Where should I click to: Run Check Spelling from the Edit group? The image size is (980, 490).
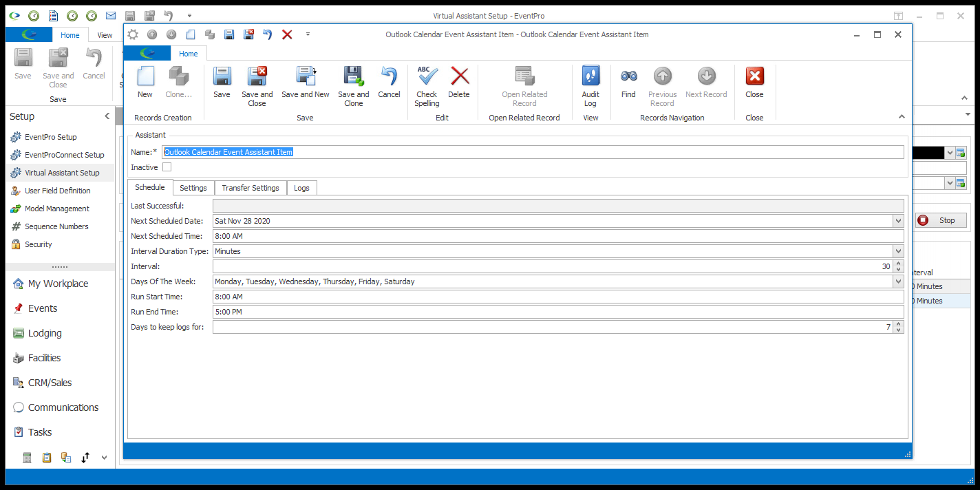(427, 86)
